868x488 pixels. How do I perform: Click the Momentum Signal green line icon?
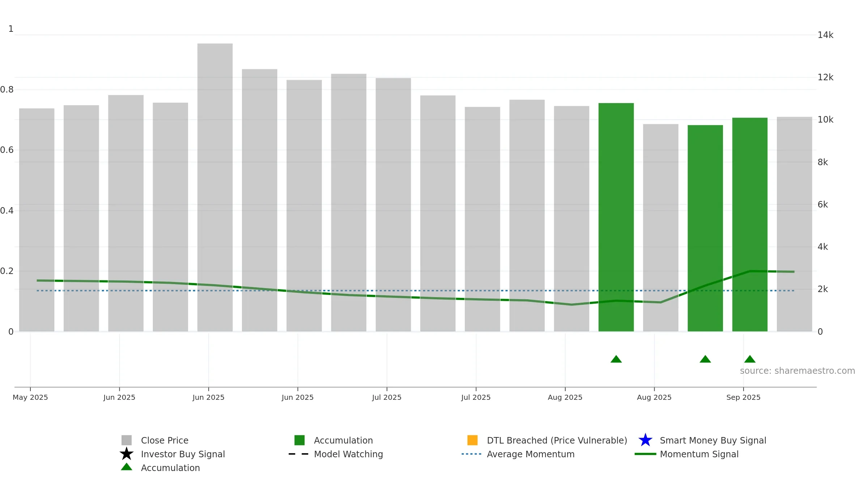[x=645, y=454]
